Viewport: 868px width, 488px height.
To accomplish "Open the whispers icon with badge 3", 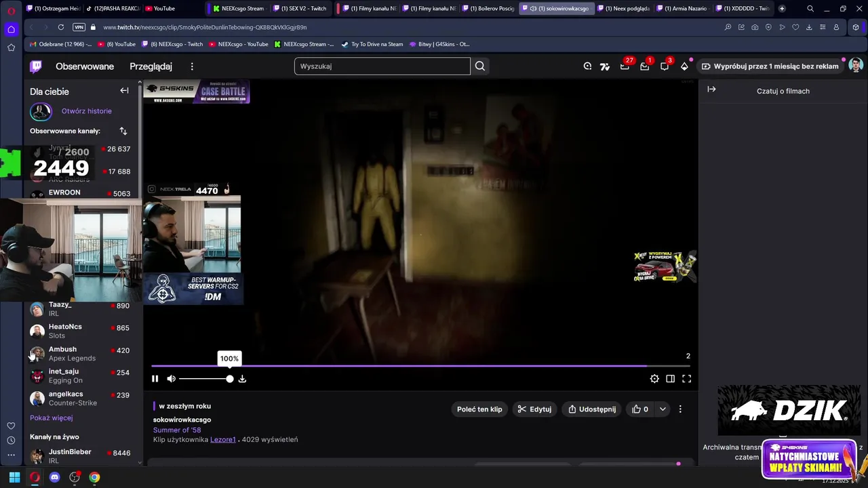I will coord(665,66).
